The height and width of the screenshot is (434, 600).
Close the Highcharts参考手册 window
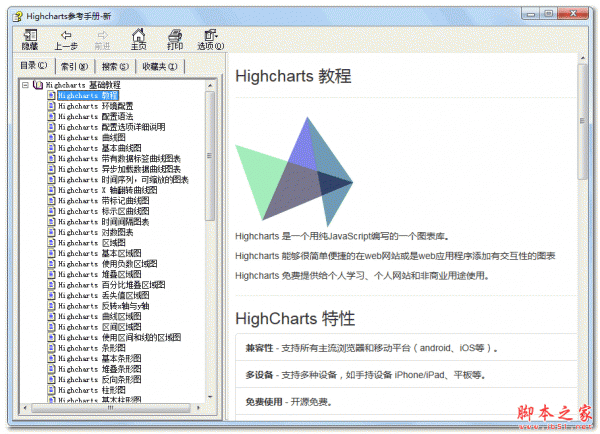[x=573, y=14]
